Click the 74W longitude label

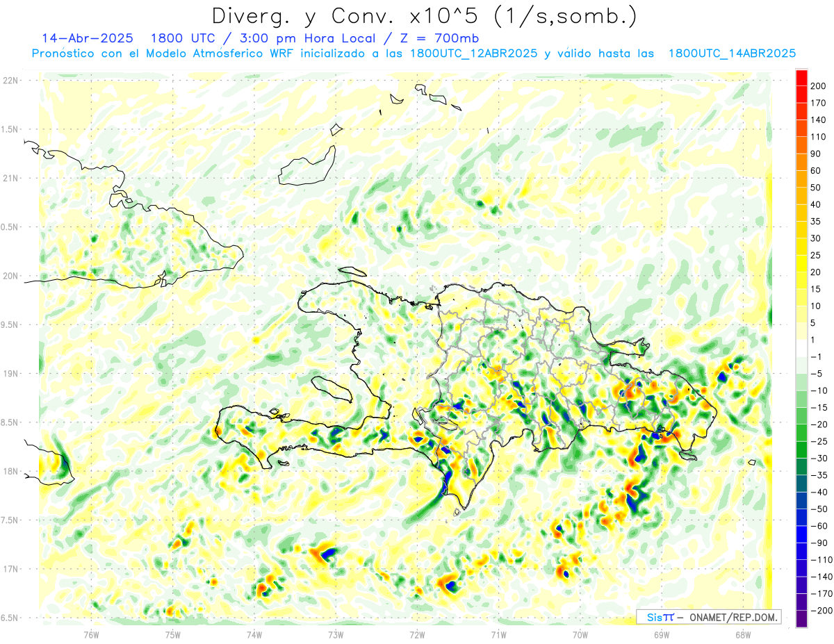point(254,634)
